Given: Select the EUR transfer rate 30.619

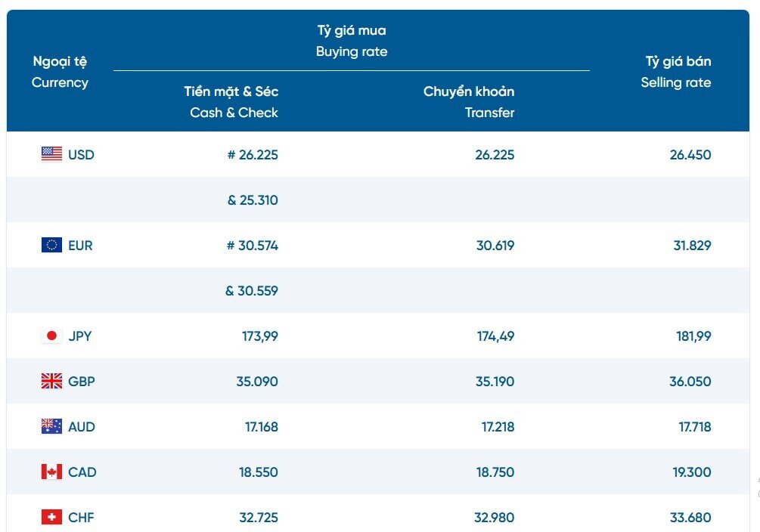Looking at the screenshot, I should coord(495,245).
